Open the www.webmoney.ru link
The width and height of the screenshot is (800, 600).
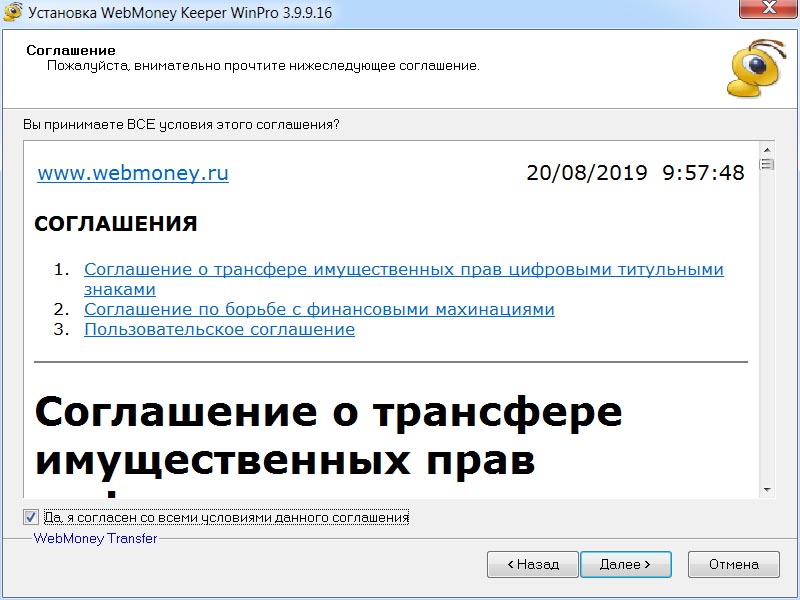[x=133, y=173]
